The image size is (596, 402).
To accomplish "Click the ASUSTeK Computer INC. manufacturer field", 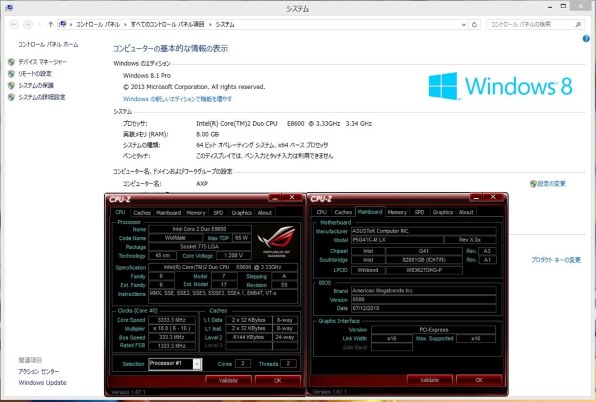I will [x=423, y=231].
